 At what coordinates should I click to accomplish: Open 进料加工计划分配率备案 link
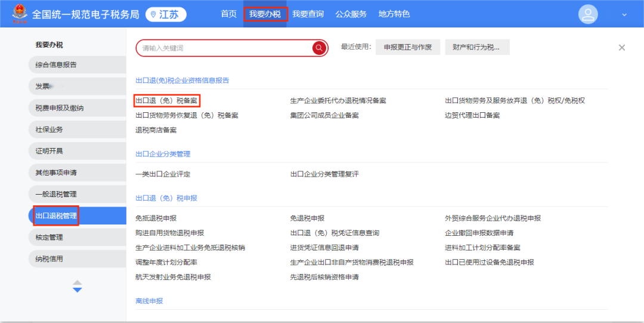pyautogui.click(x=482, y=248)
